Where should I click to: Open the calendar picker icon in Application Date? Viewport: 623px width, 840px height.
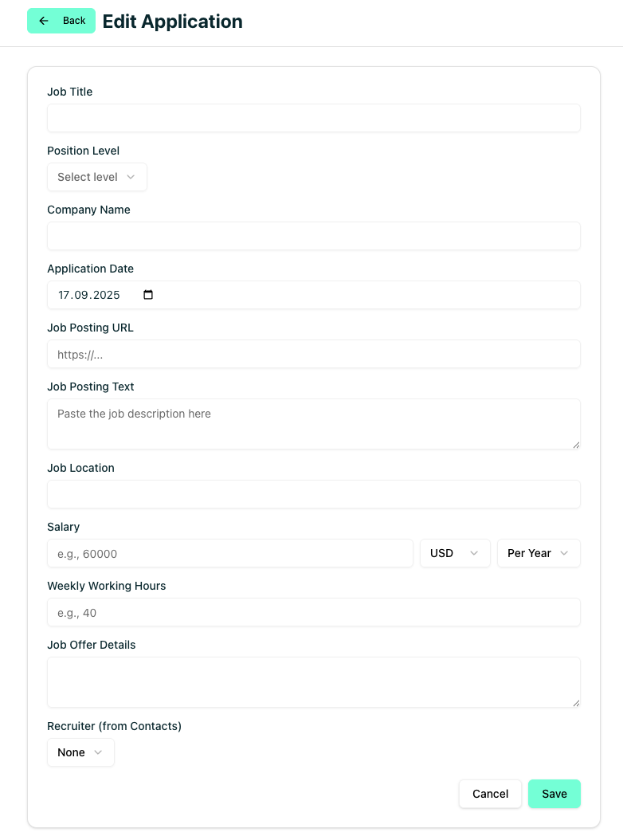pyautogui.click(x=148, y=295)
